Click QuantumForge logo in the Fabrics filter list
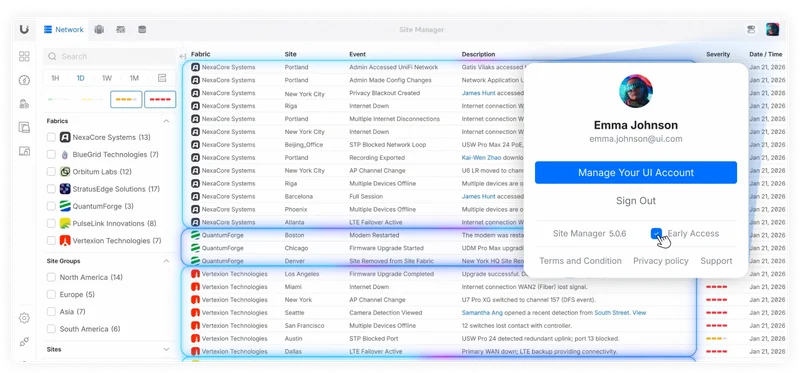The width and height of the screenshot is (800, 373). pyautogui.click(x=65, y=206)
